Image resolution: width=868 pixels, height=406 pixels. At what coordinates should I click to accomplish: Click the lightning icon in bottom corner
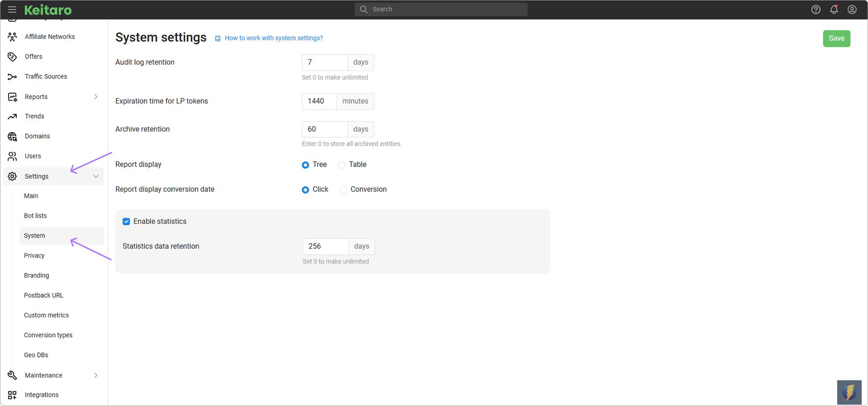point(849,392)
